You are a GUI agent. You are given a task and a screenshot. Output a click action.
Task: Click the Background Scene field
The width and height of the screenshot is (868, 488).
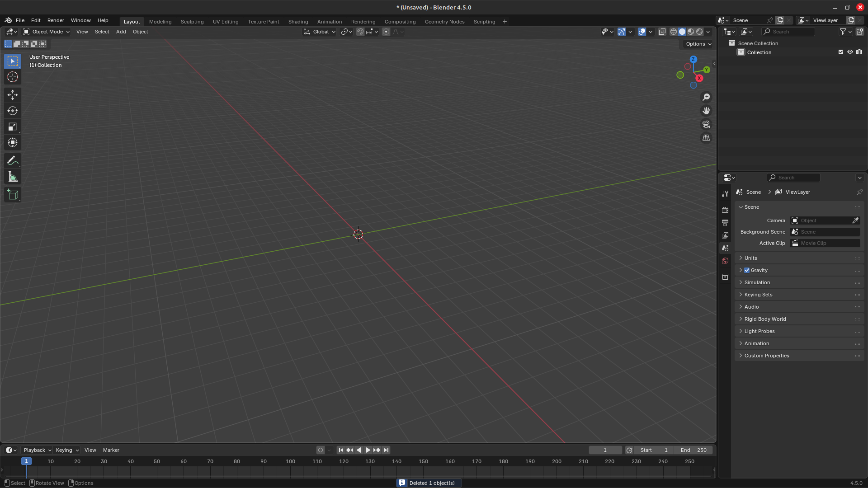(825, 232)
